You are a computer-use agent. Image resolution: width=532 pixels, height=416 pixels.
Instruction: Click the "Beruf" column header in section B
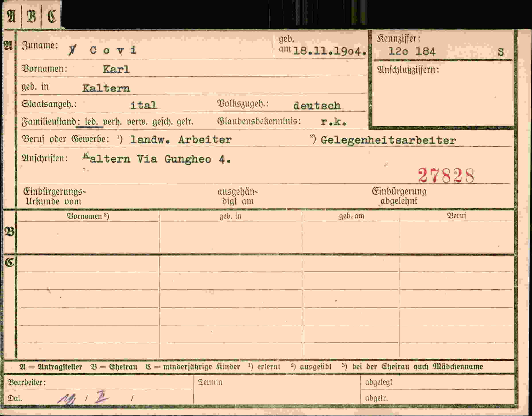click(x=456, y=216)
